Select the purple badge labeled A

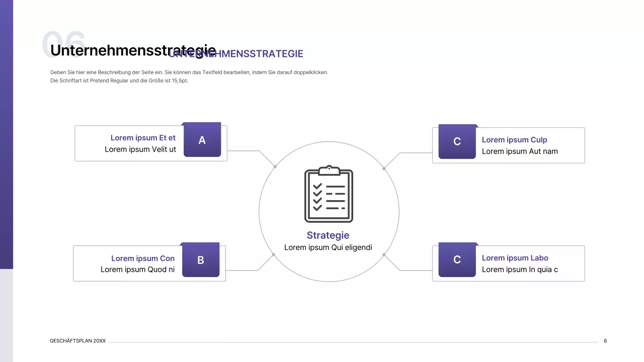point(202,140)
